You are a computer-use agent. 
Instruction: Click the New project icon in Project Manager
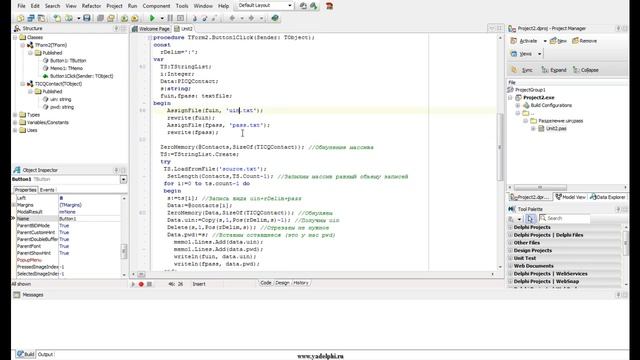(553, 41)
